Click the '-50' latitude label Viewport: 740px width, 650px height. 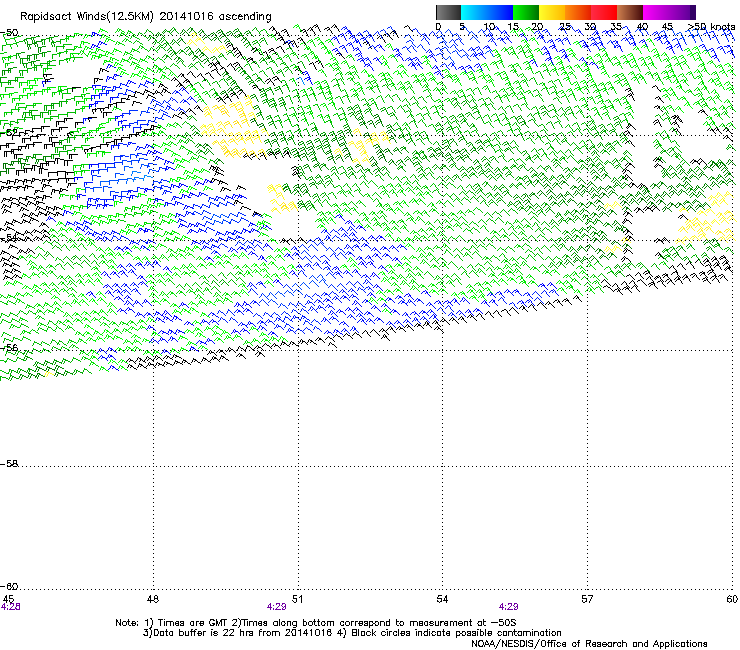(9, 33)
